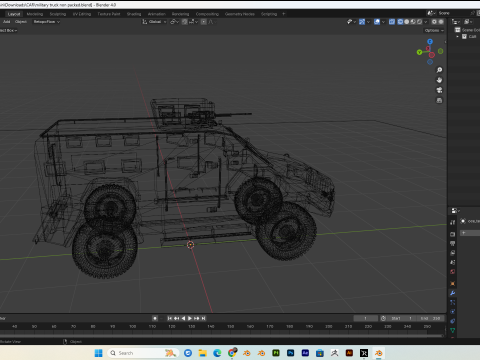
Task: Open the Layout workspace tab
Action: pyautogui.click(x=14, y=14)
